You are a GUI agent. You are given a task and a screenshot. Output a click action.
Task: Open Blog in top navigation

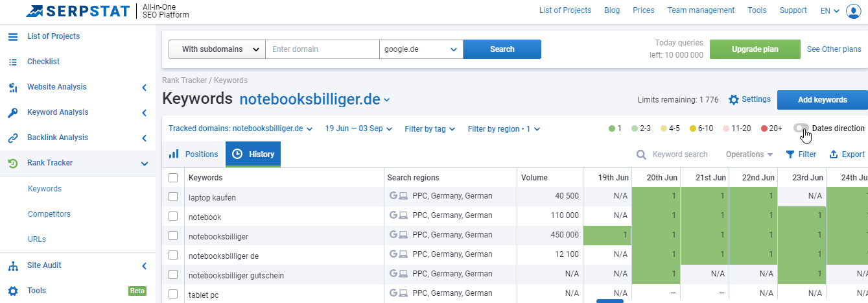(612, 10)
